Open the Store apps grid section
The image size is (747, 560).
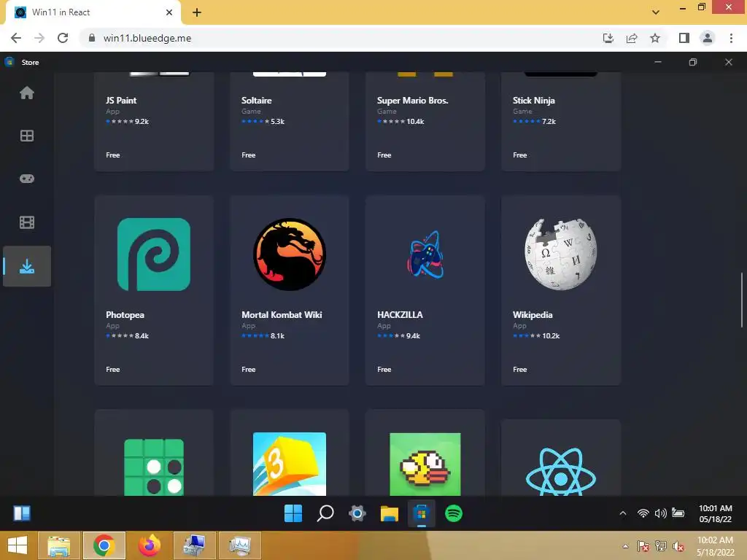[x=27, y=136]
